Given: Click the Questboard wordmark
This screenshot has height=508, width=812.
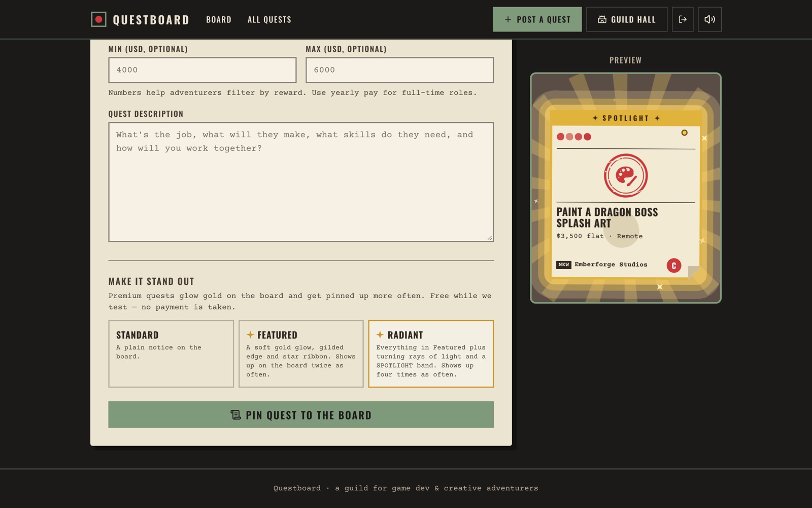Looking at the screenshot, I should [151, 20].
